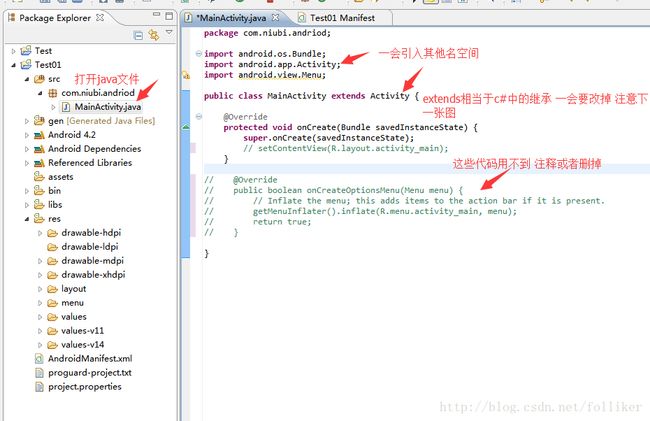The width and height of the screenshot is (650, 421).
Task: Expand the bin folder node
Action: point(27,191)
